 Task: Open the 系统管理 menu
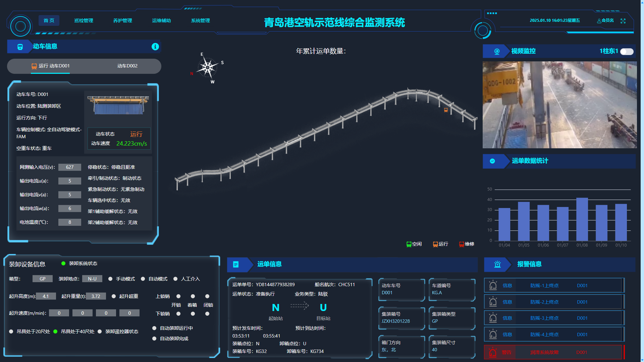point(200,21)
